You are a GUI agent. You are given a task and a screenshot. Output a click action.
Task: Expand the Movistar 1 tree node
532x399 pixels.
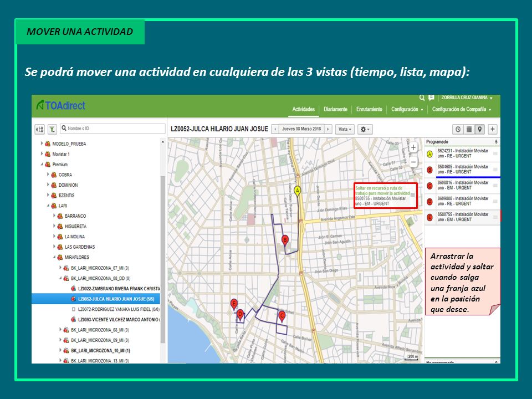coord(42,154)
